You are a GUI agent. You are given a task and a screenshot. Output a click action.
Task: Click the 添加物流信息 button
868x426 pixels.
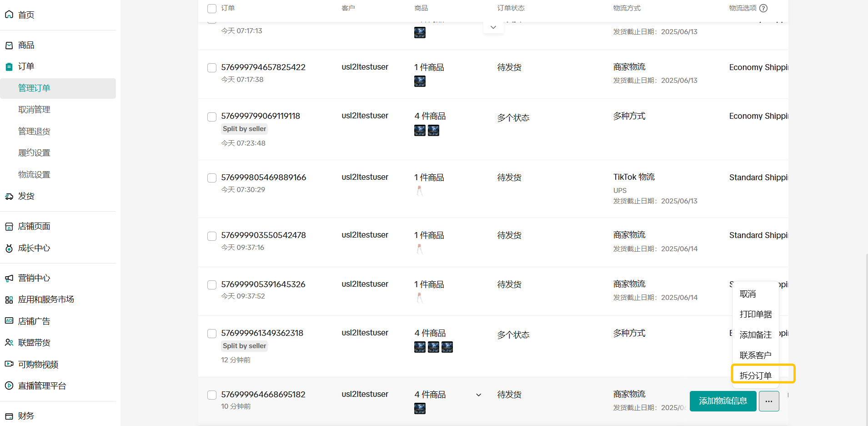tap(722, 401)
